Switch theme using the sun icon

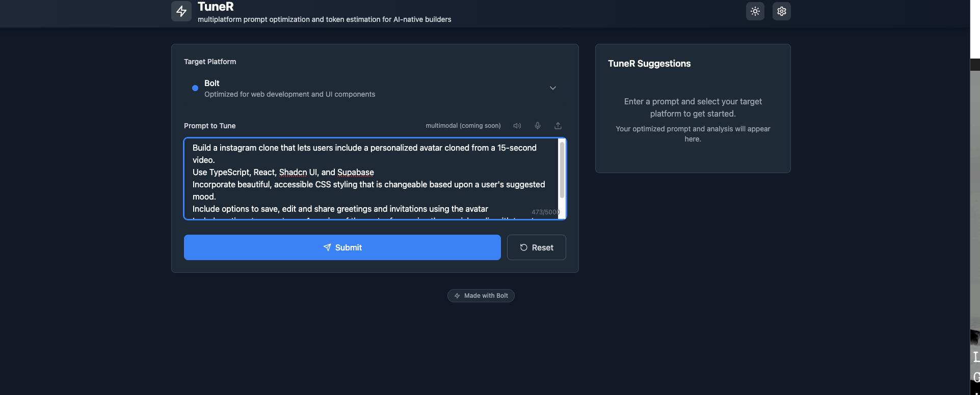[755, 11]
